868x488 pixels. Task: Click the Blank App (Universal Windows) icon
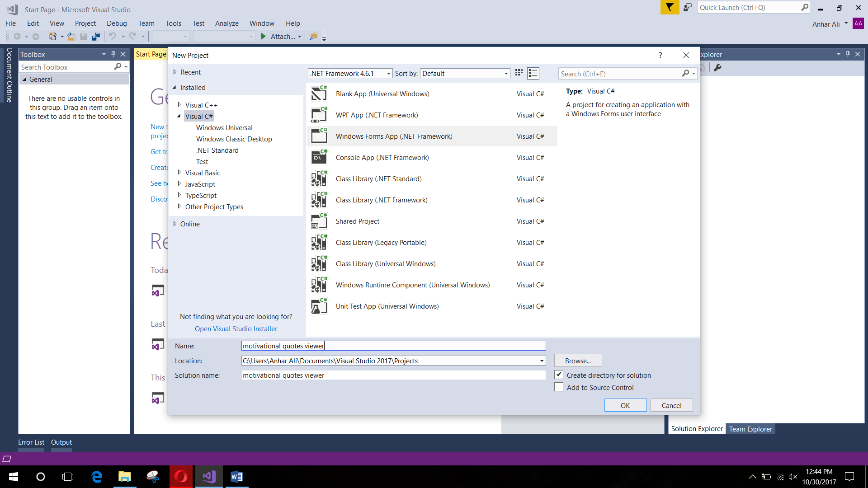pyautogui.click(x=319, y=94)
